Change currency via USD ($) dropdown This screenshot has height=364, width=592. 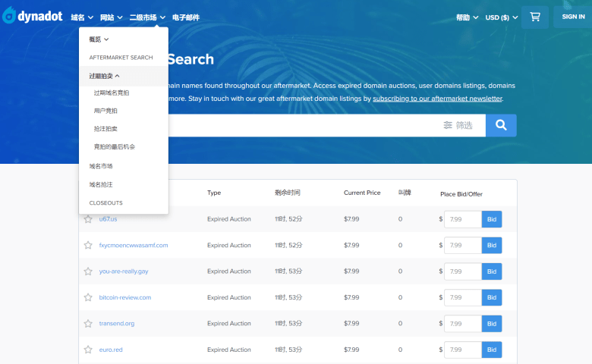(502, 17)
